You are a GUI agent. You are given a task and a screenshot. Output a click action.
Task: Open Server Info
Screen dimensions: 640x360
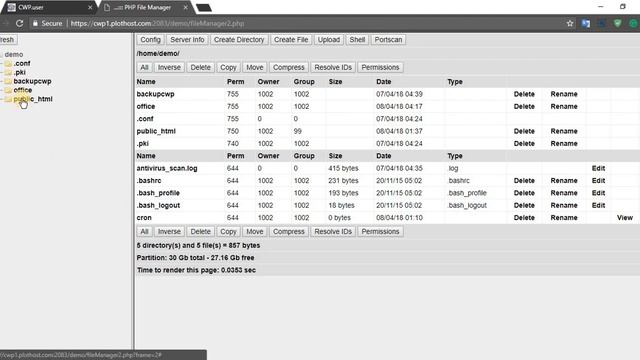[187, 40]
